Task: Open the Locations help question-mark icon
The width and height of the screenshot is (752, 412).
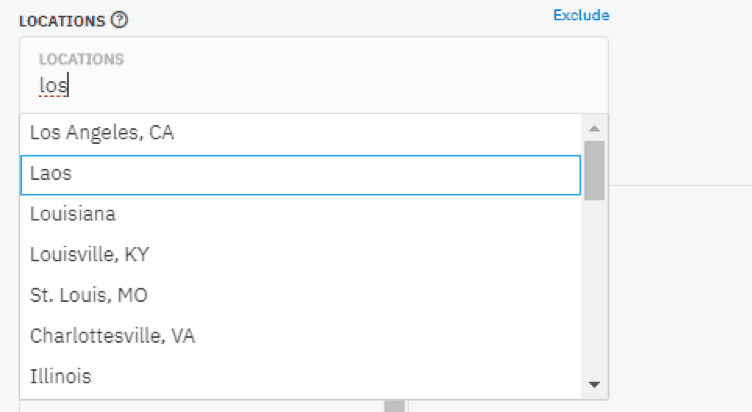Action: tap(119, 20)
